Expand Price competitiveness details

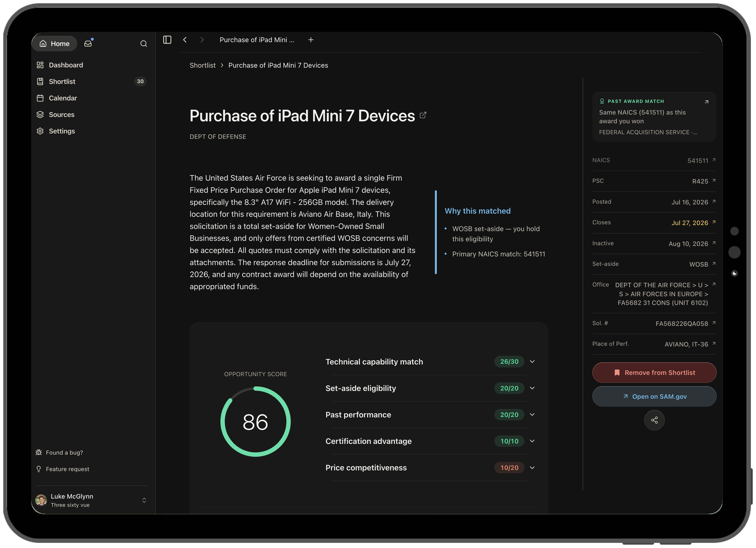point(532,468)
